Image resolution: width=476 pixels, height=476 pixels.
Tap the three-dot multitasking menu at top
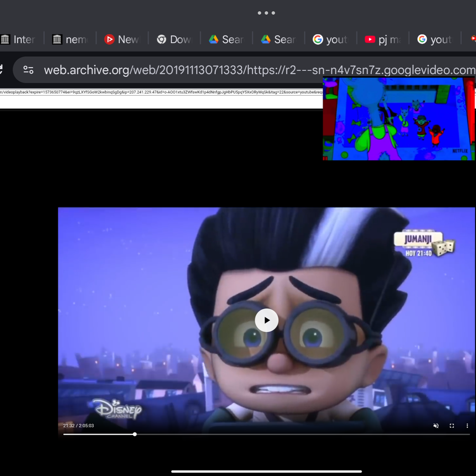(x=266, y=13)
